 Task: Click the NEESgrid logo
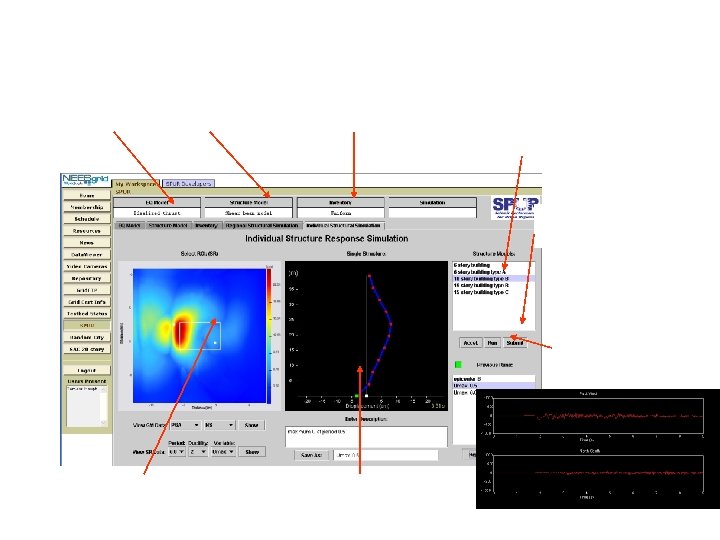[85, 180]
